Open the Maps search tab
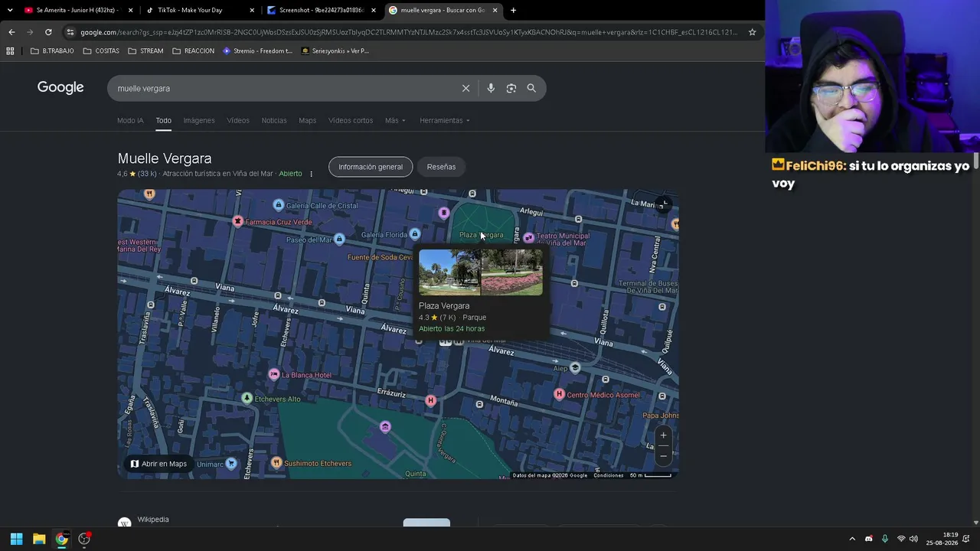This screenshot has width=980, height=551. (307, 120)
